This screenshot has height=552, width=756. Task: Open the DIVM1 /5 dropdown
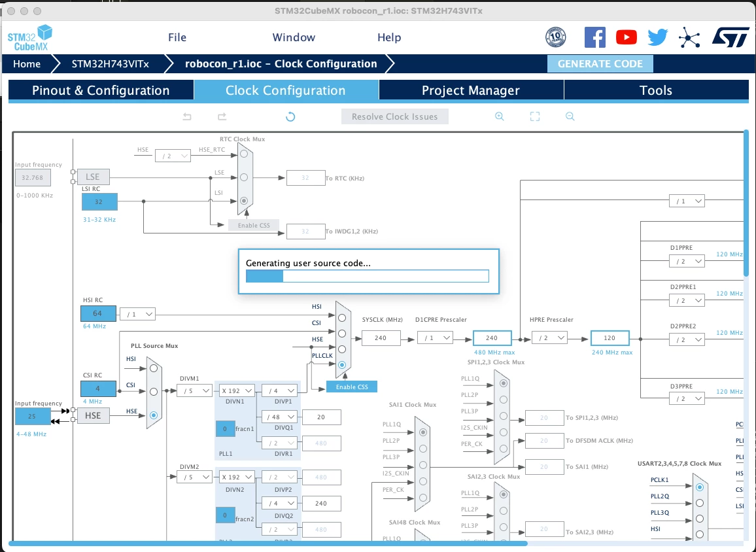tap(195, 390)
